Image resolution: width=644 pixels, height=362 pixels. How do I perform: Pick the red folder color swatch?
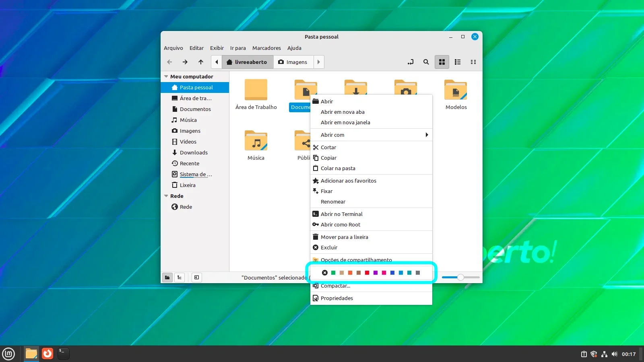pos(367,273)
